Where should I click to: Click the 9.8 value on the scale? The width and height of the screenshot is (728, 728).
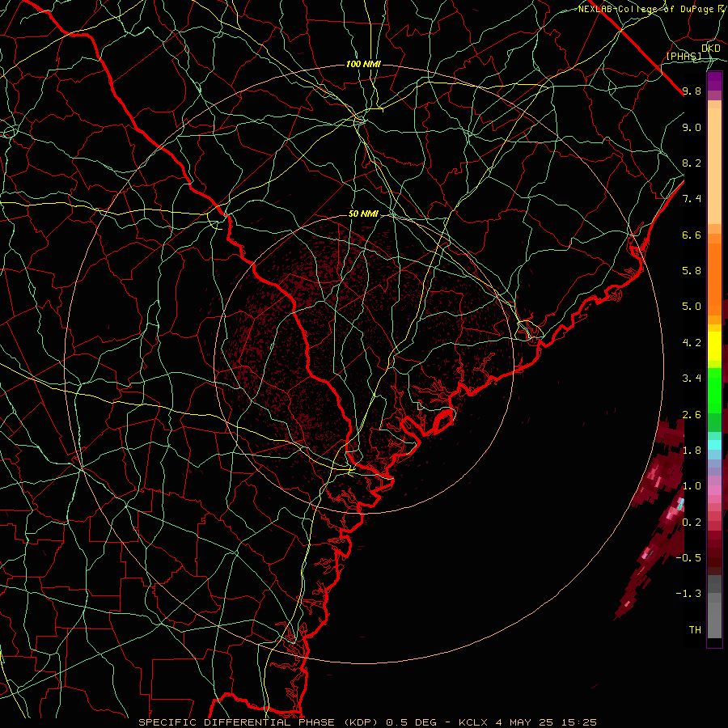[692, 91]
